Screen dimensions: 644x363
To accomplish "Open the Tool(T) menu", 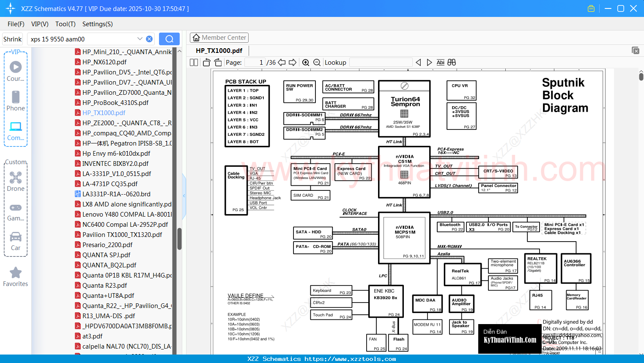I will click(66, 24).
